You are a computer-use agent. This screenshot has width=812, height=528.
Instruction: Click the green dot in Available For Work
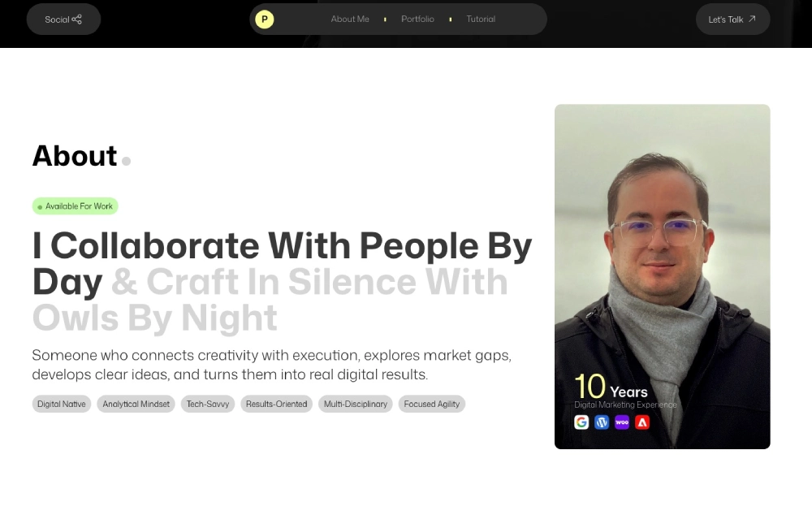(x=40, y=207)
